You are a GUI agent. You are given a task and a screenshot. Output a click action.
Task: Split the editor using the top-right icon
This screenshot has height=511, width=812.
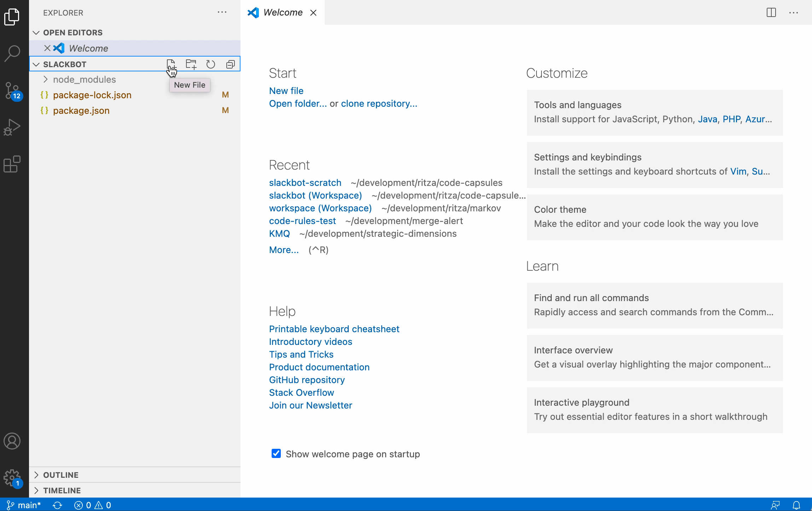(x=772, y=12)
